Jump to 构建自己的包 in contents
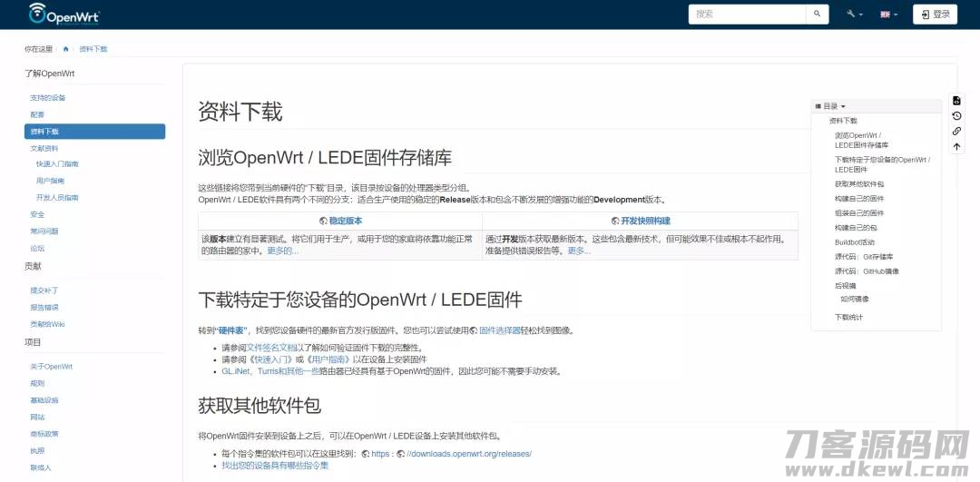Viewport: 980px width, 482px height. click(x=856, y=228)
